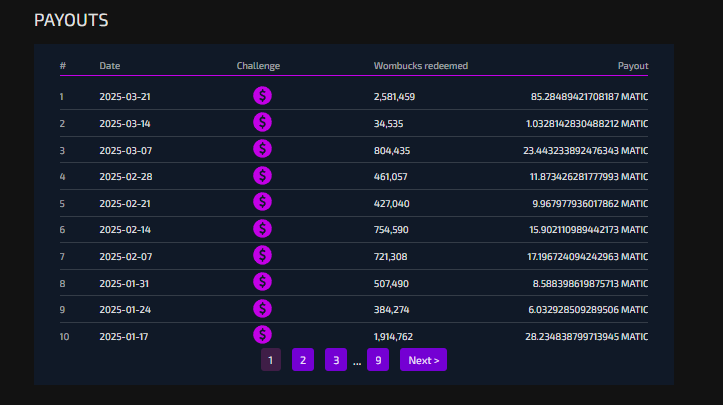This screenshot has width=723, height=405.
Task: Select the dollar icon for 2025-01-31
Action: [x=262, y=282]
